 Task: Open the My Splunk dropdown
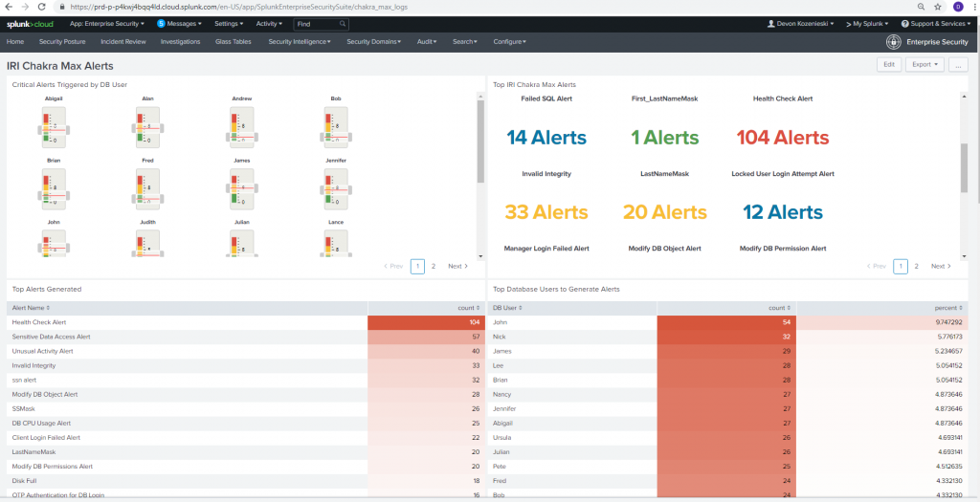click(867, 24)
